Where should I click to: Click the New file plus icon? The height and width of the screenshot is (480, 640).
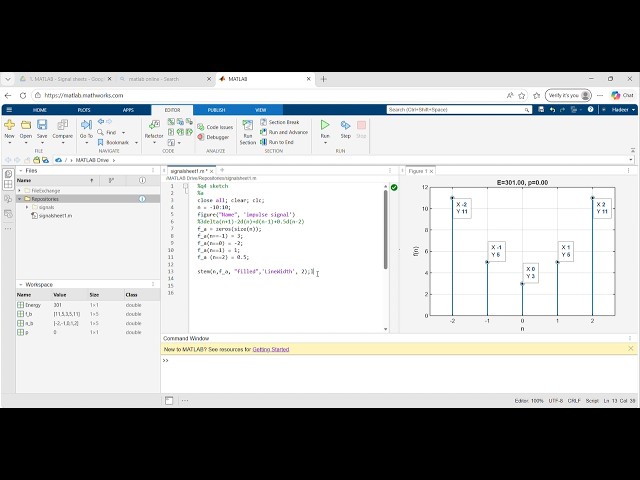(9, 125)
